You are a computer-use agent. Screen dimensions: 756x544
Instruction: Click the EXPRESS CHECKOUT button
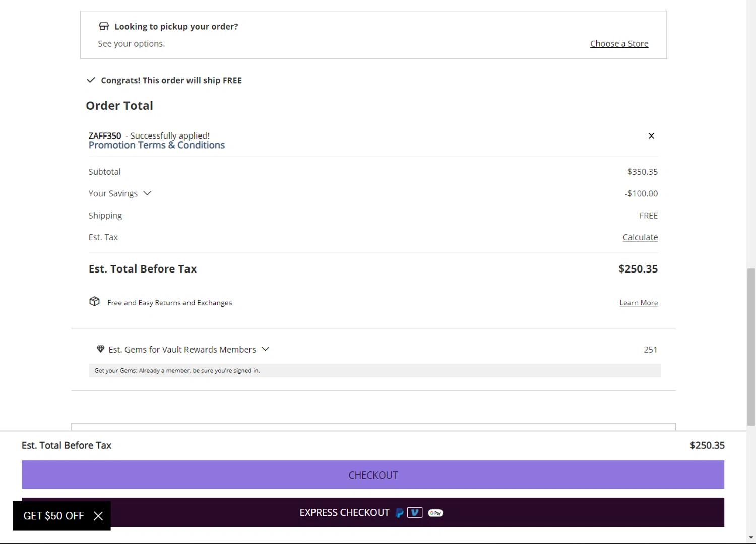click(373, 512)
